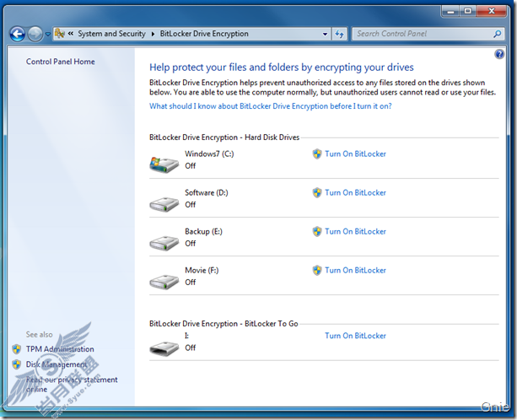The image size is (517, 420).
Task: Click the Disk Management shield icon
Action: pyautogui.click(x=17, y=364)
